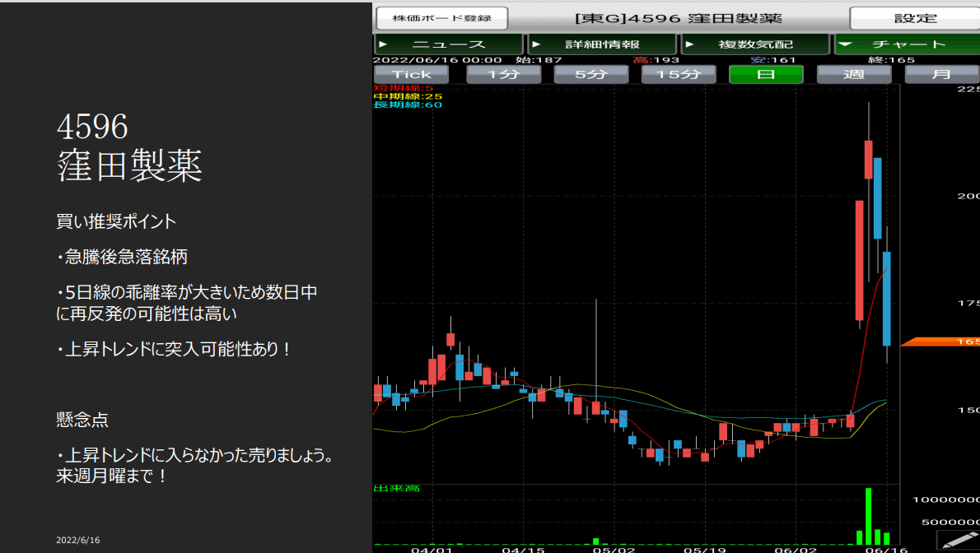Select the 1分 chart interval
Screen dimensions: 980x553
pyautogui.click(x=504, y=74)
